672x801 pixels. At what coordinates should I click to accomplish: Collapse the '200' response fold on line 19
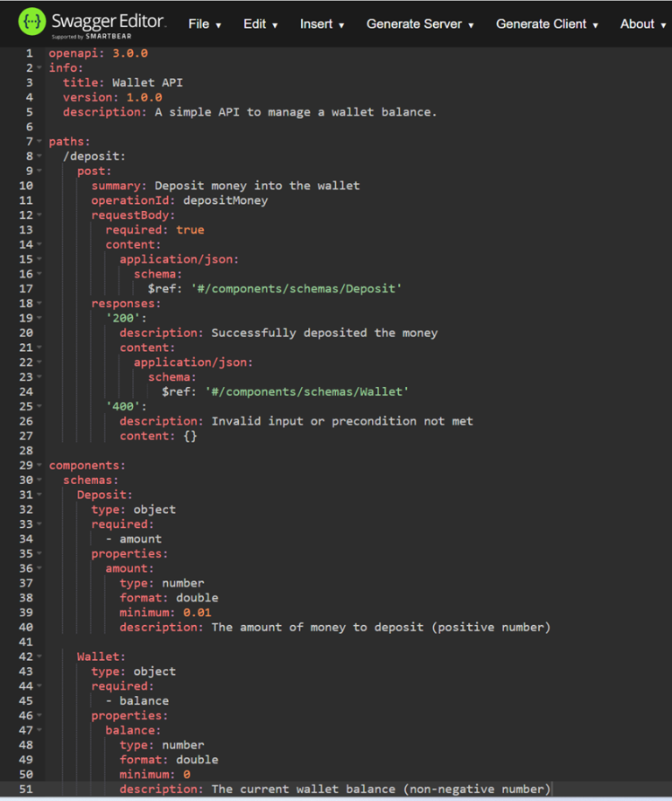click(x=39, y=319)
